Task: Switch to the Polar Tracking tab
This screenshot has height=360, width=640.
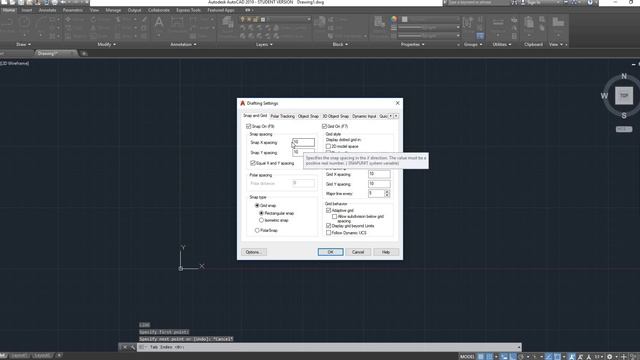Action: (x=282, y=116)
